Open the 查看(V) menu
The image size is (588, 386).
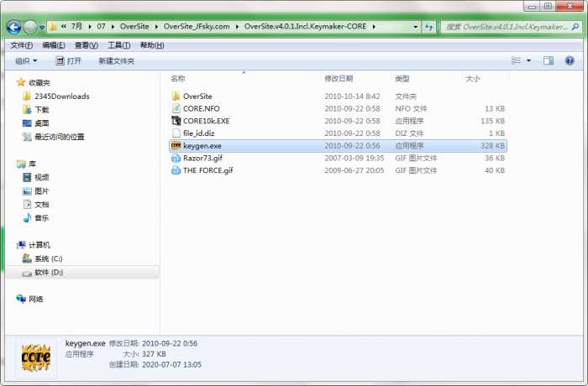(x=87, y=45)
